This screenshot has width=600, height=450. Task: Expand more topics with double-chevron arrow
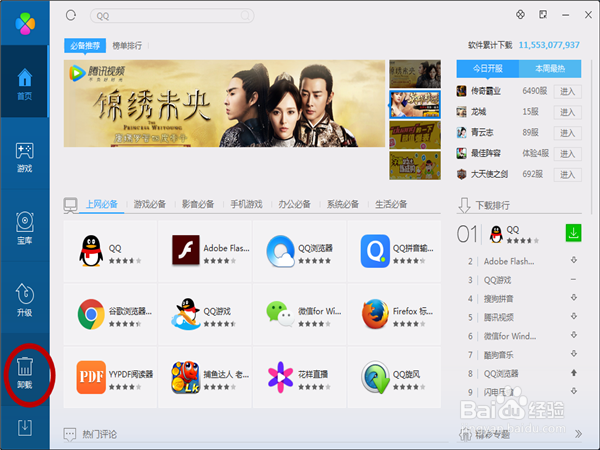578,434
